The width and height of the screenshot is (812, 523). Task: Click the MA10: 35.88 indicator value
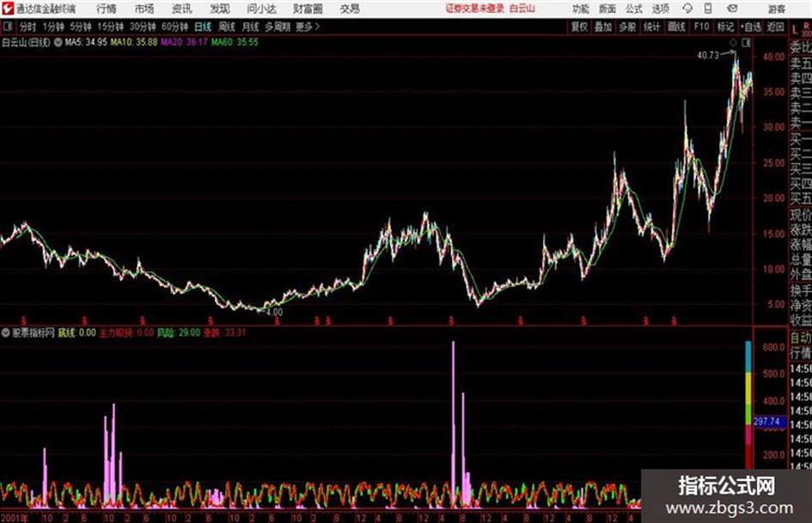133,42
